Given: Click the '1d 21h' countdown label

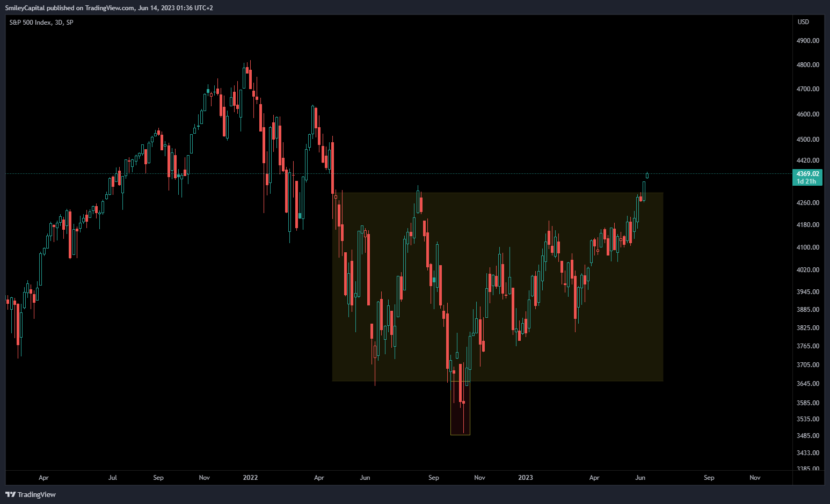Looking at the screenshot, I should pyautogui.click(x=807, y=181).
